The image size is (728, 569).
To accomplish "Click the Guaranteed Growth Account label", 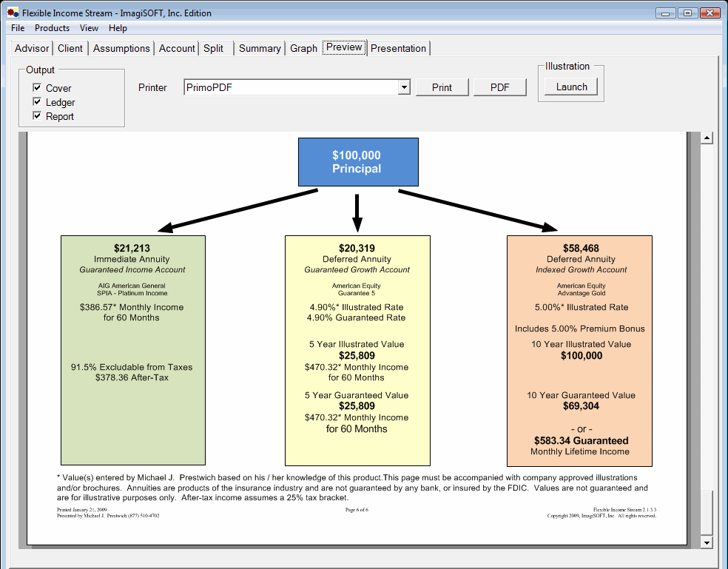I will tap(357, 269).
